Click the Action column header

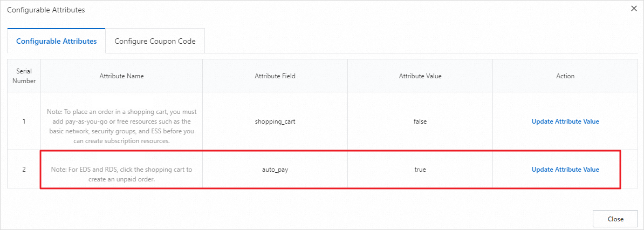(x=565, y=76)
